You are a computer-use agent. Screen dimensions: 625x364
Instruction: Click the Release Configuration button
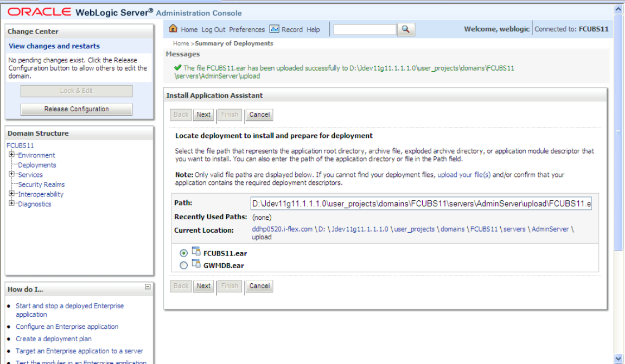click(76, 109)
